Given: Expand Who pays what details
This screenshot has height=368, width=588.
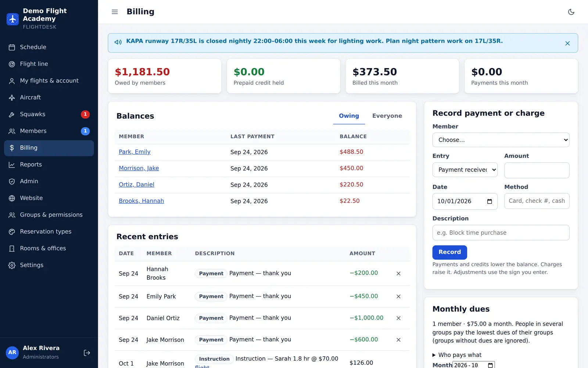Looking at the screenshot, I should click(457, 355).
